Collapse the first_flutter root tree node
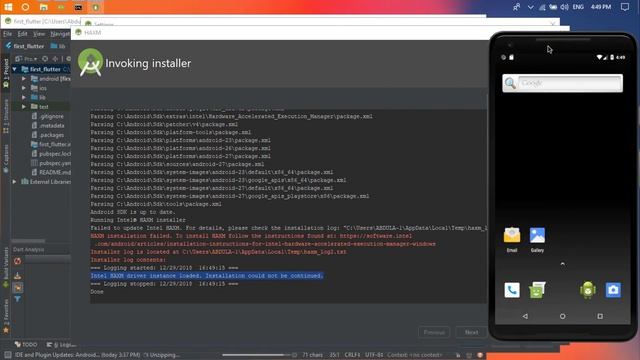The height and width of the screenshot is (360, 640). (15, 69)
